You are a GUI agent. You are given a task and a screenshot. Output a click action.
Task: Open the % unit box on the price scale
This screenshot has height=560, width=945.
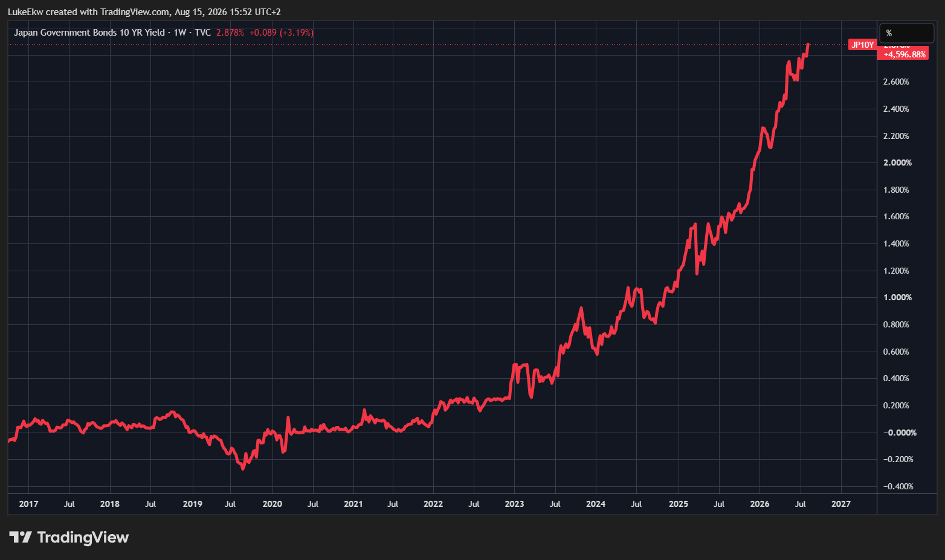pyautogui.click(x=906, y=33)
